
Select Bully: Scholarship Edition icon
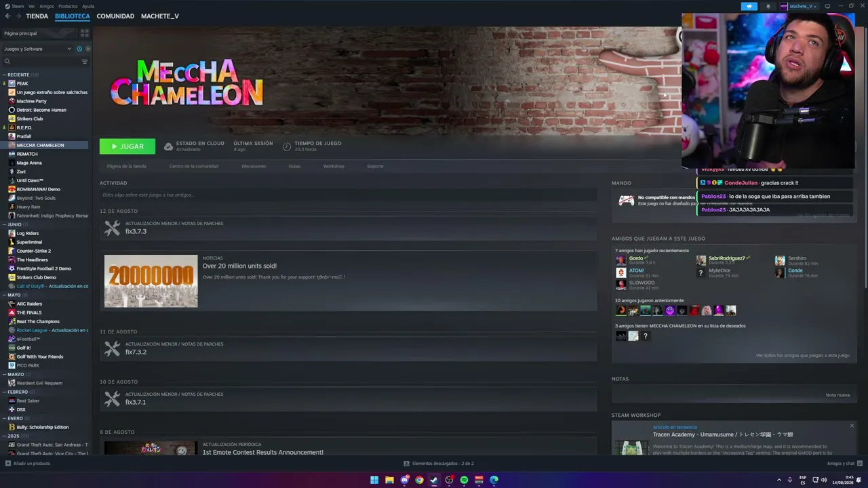pyautogui.click(x=12, y=427)
